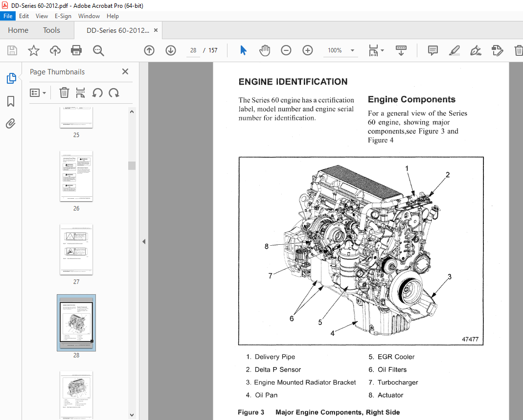Rotate page counterclockwise in thumbnails panel
Screen dimensions: 523x420
click(x=97, y=93)
